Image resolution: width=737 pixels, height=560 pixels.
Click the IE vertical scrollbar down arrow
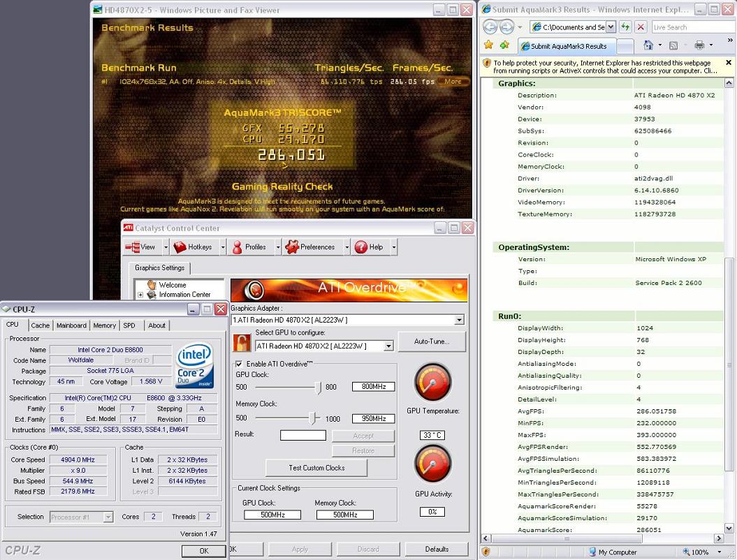click(729, 528)
